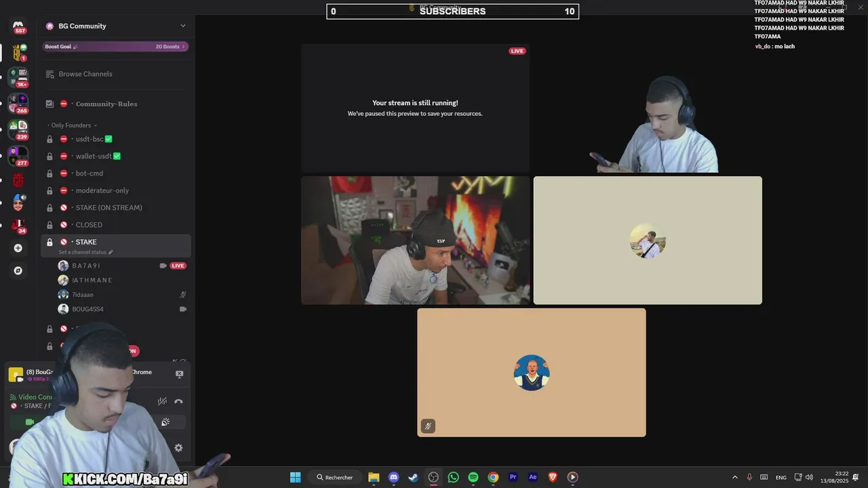
Task: Click the Video Connected status text
Action: pyautogui.click(x=35, y=397)
